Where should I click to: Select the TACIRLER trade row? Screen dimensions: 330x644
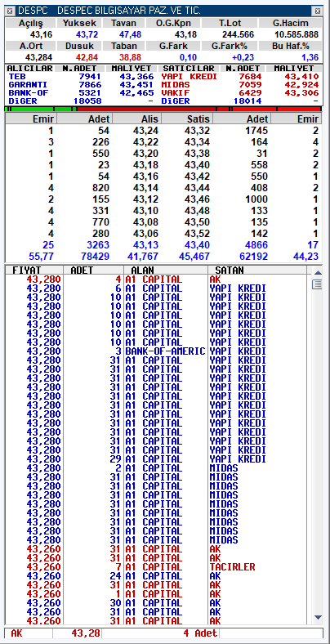pyautogui.click(x=156, y=567)
